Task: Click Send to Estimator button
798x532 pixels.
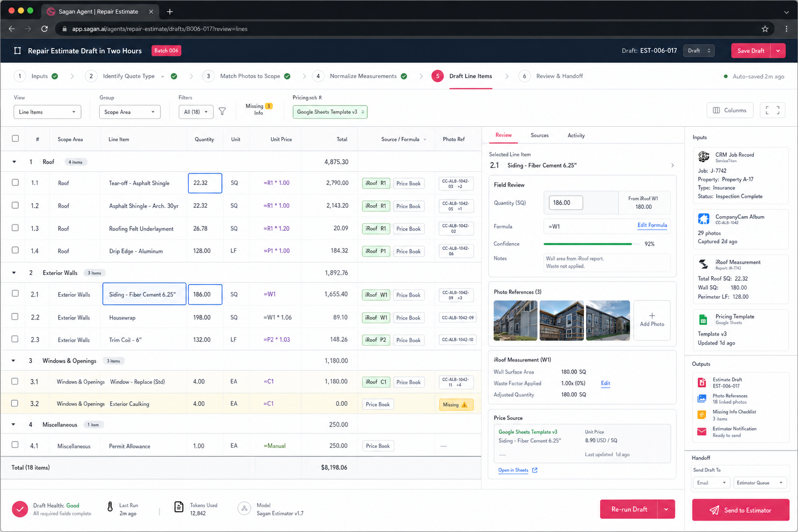Action: [x=740, y=510]
